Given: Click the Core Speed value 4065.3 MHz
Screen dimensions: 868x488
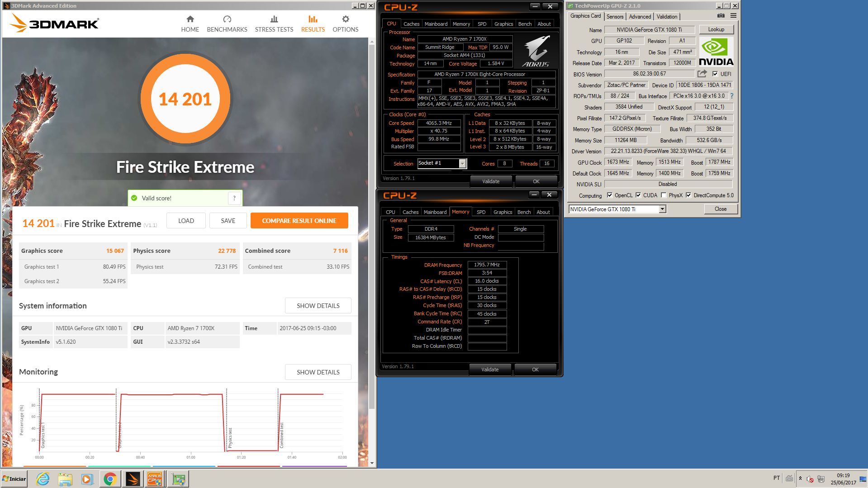Looking at the screenshot, I should point(439,123).
